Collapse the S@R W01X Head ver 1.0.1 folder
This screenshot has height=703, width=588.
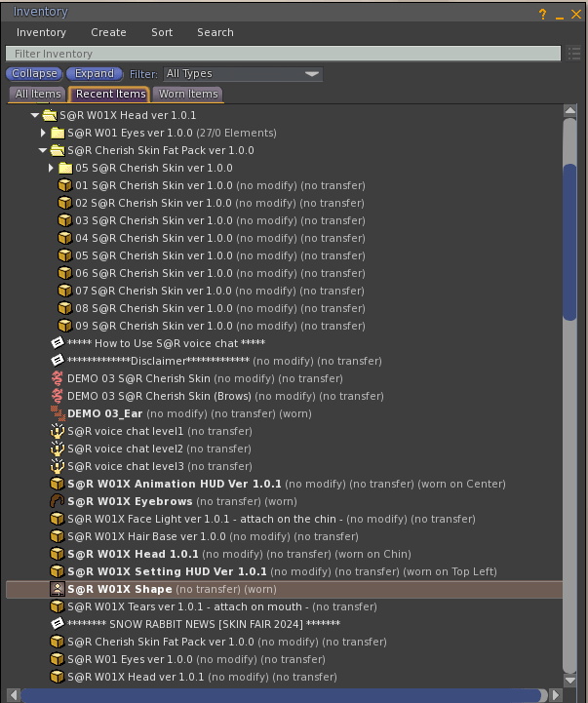35,115
